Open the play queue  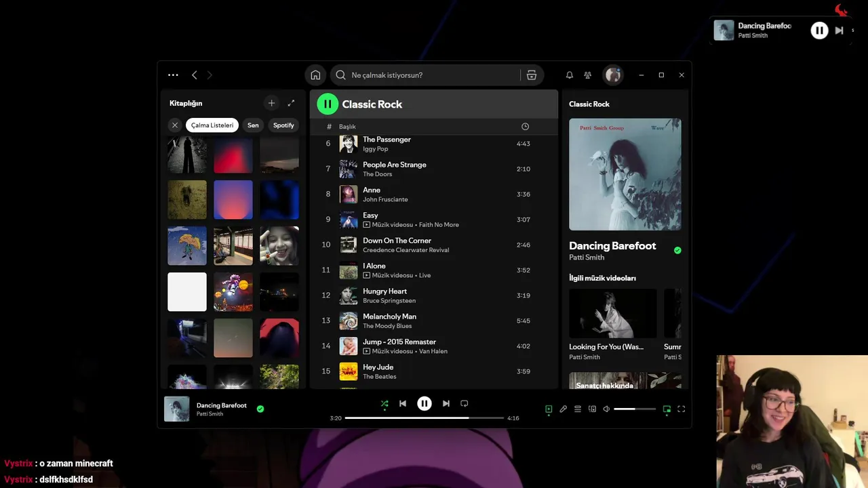pyautogui.click(x=578, y=409)
